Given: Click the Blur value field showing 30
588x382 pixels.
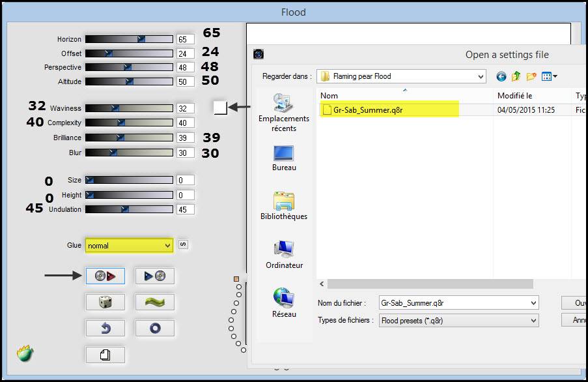Looking at the screenshot, I should [186, 153].
